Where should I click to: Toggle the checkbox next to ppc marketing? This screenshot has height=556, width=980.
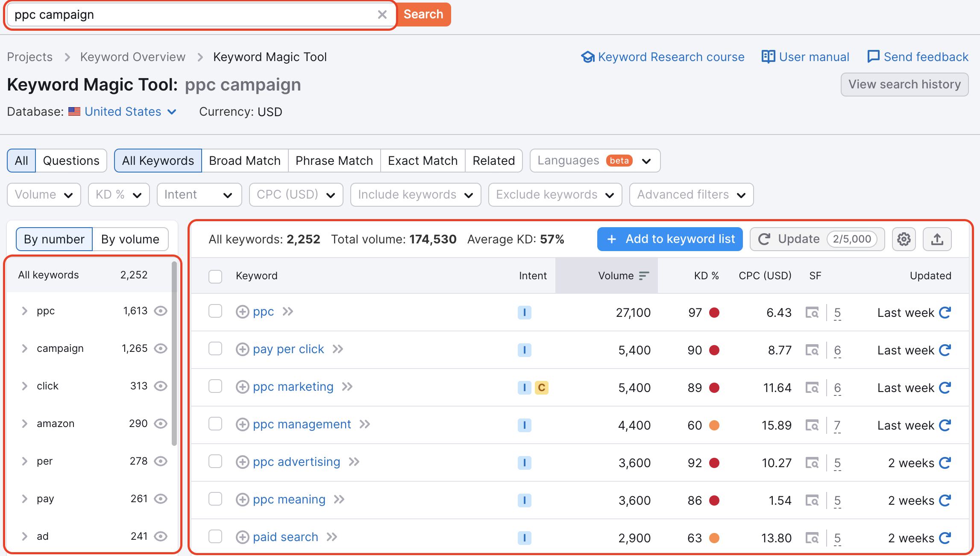click(x=215, y=386)
